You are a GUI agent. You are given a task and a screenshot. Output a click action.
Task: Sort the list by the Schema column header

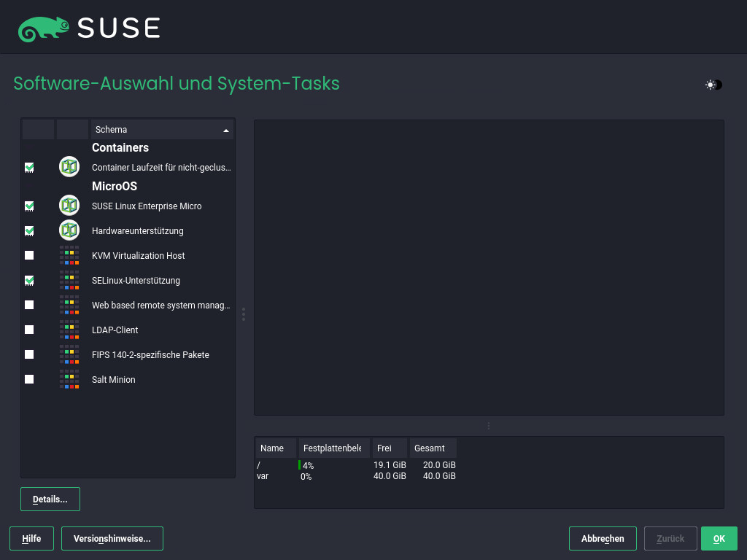coord(162,130)
